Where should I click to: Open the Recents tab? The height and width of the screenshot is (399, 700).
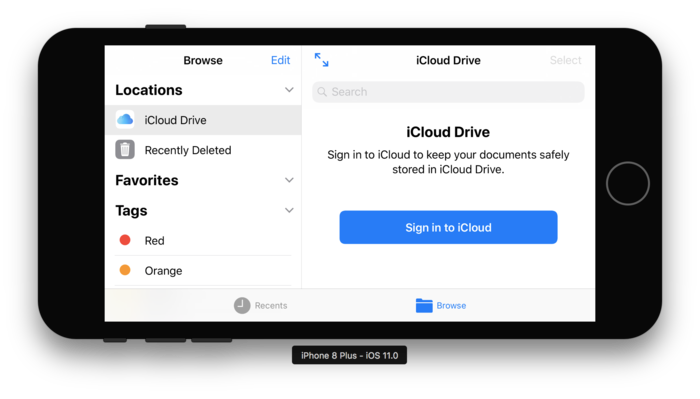click(261, 305)
